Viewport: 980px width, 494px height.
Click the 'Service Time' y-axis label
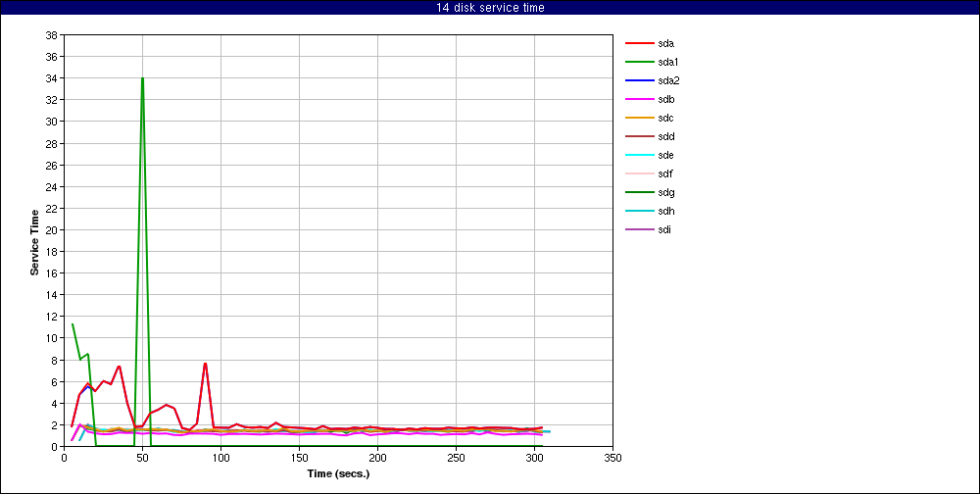35,242
